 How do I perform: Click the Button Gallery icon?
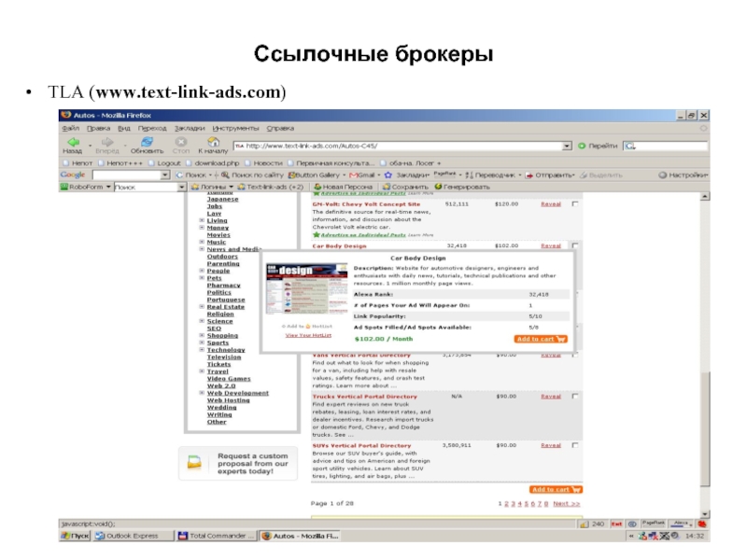[292, 175]
